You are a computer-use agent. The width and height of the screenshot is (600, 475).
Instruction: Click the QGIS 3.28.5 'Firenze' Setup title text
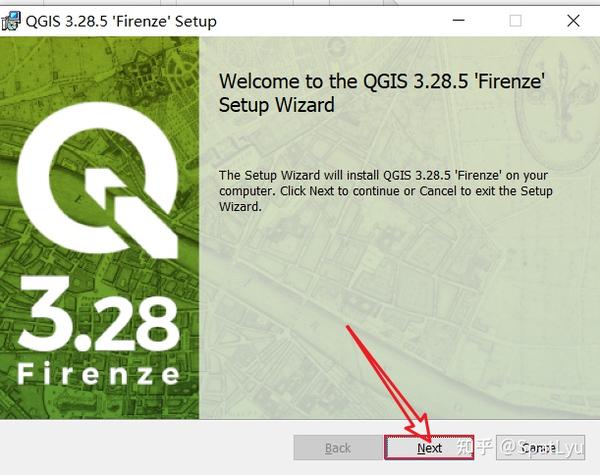point(121,21)
